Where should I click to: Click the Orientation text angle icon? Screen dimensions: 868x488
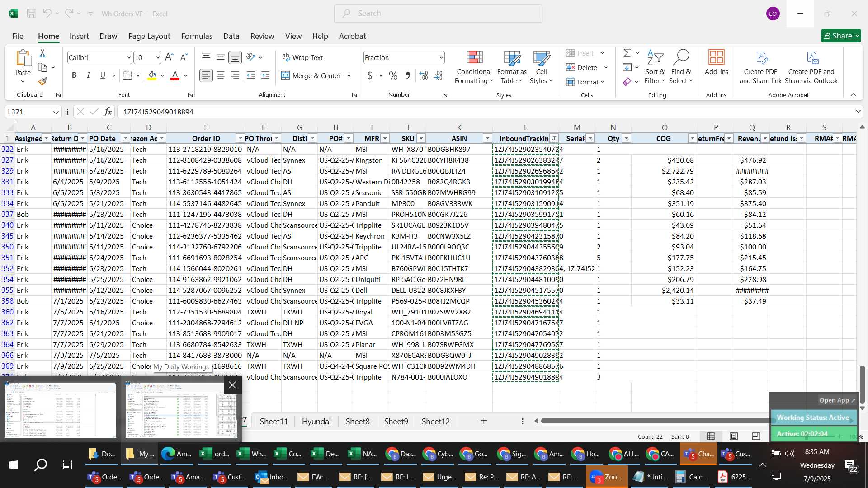point(251,57)
